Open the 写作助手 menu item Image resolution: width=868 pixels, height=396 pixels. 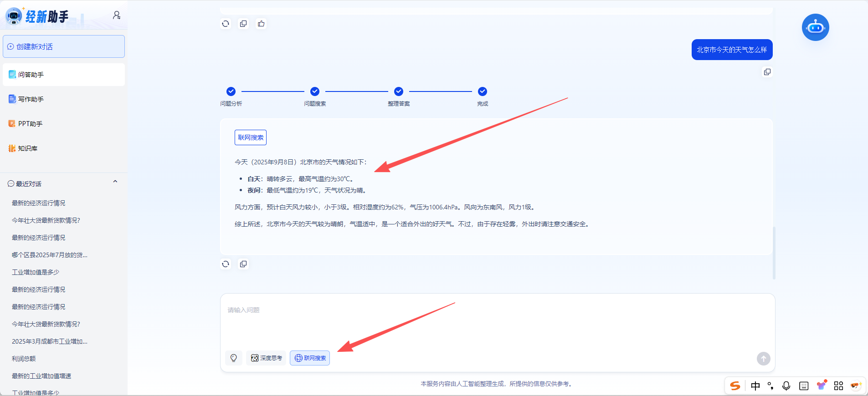coord(64,99)
